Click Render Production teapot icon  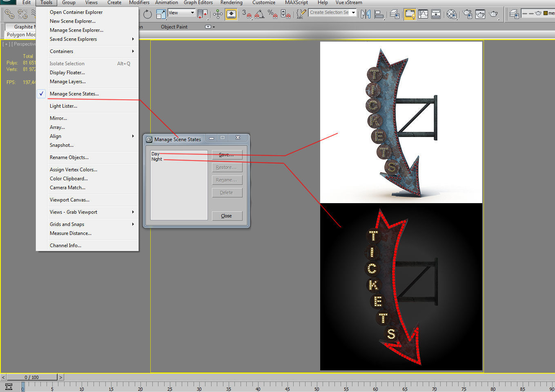494,14
